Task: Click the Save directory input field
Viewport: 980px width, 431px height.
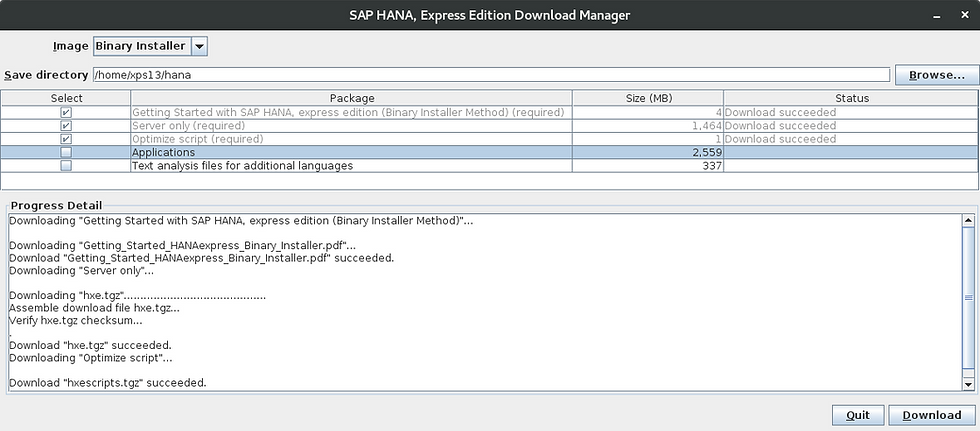Action: click(x=491, y=75)
